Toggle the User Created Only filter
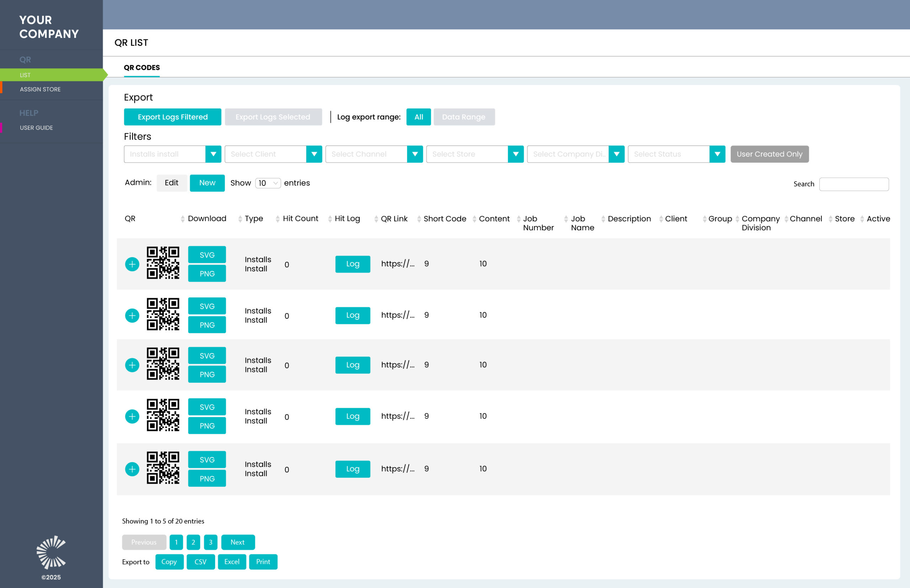This screenshot has width=910, height=588. [x=770, y=154]
